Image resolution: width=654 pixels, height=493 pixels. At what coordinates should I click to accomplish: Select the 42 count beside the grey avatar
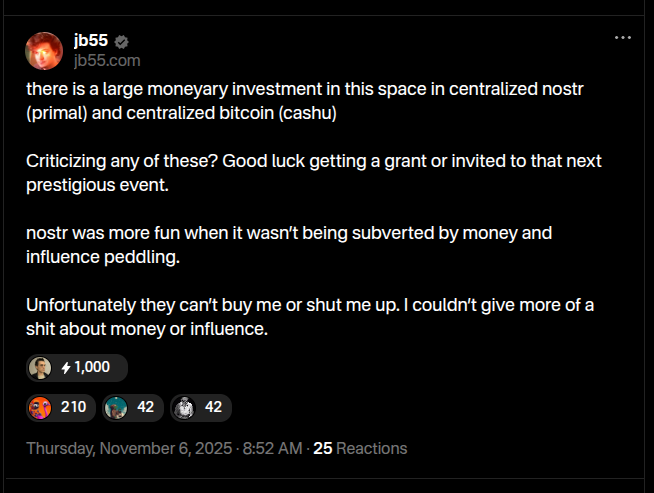[x=213, y=407]
